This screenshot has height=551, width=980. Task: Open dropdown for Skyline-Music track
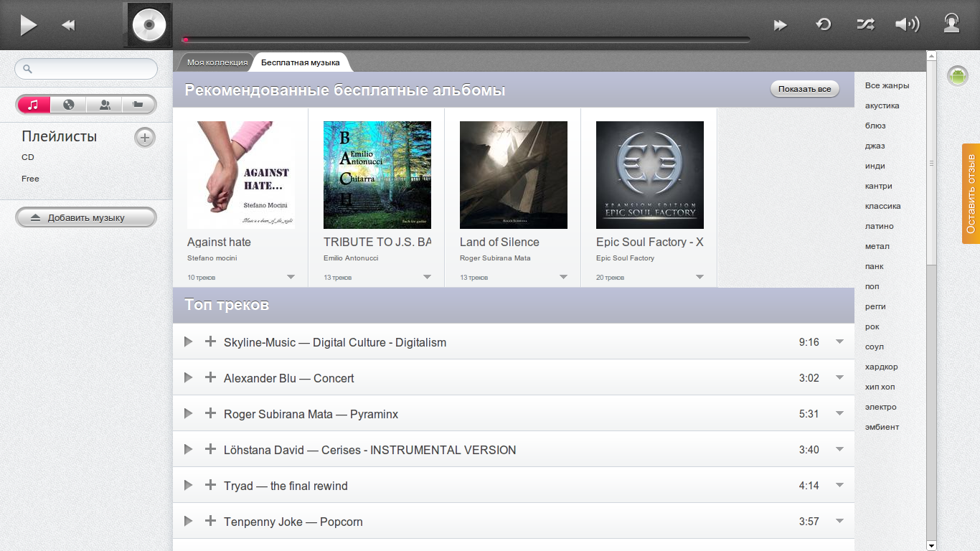839,342
